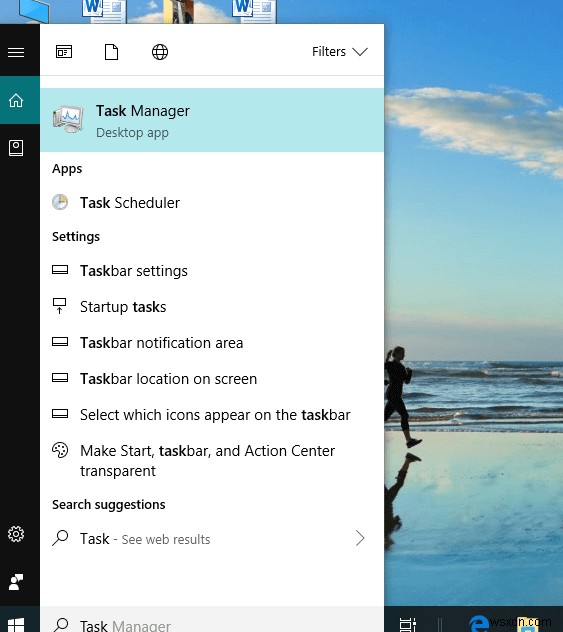Click the Apps section heading
This screenshot has height=632, width=563.
click(x=67, y=168)
